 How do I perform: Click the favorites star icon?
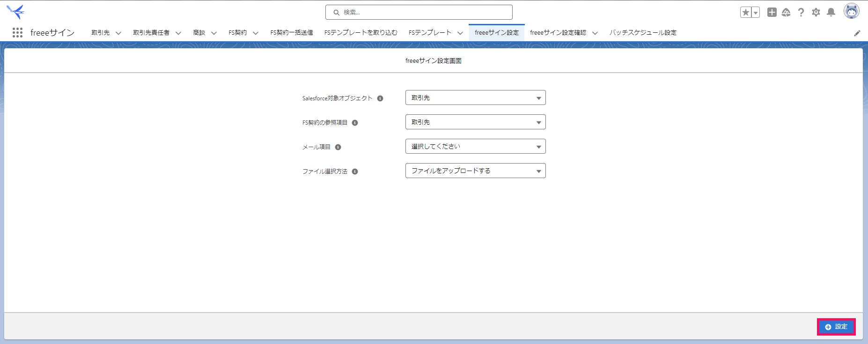(746, 12)
